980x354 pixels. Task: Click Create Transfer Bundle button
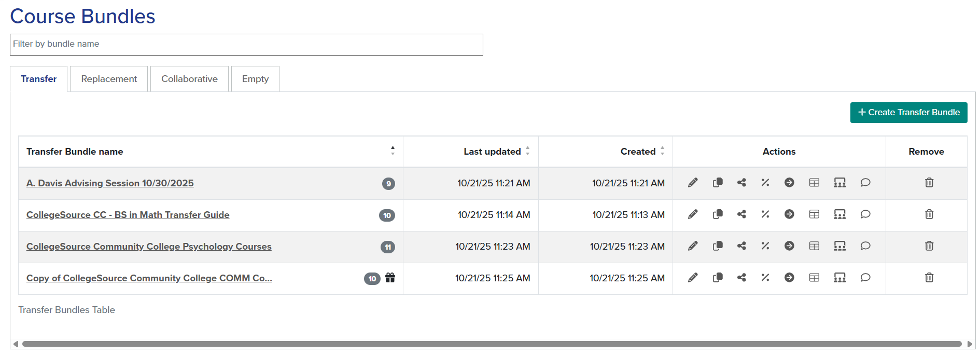pyautogui.click(x=908, y=113)
